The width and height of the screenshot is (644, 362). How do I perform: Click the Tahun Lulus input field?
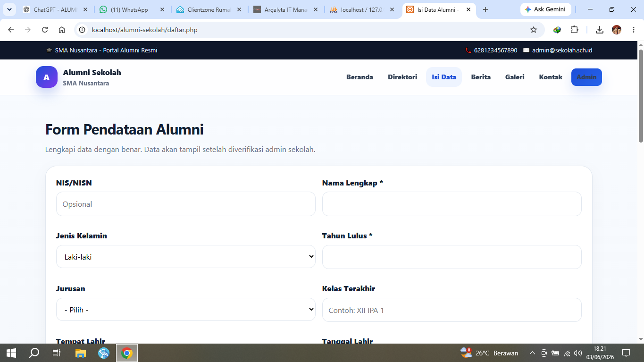(452, 257)
